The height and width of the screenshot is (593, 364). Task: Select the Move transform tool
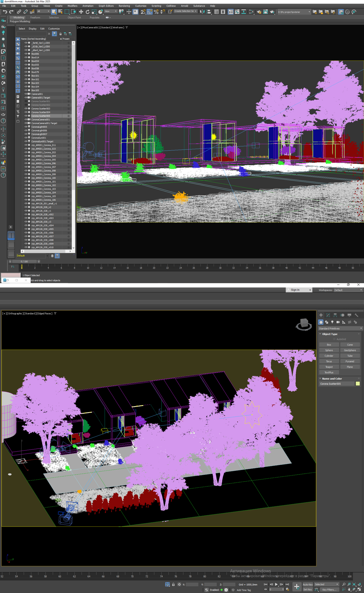click(81, 12)
